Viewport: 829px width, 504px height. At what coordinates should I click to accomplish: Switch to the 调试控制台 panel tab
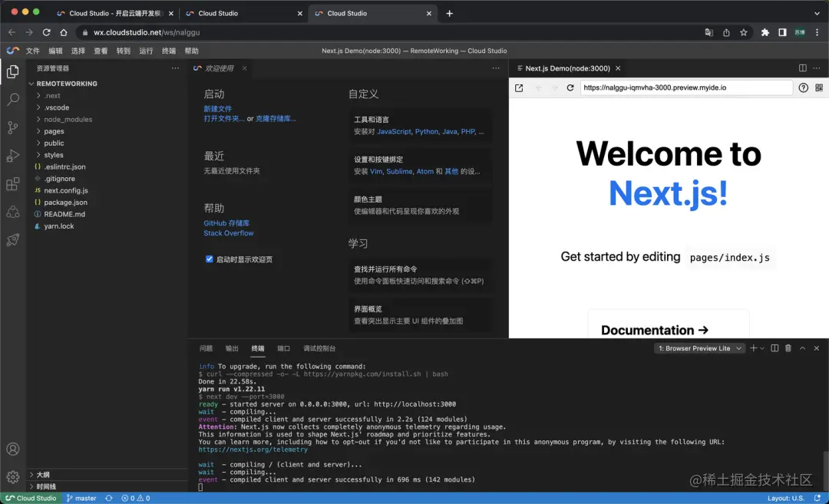(319, 348)
